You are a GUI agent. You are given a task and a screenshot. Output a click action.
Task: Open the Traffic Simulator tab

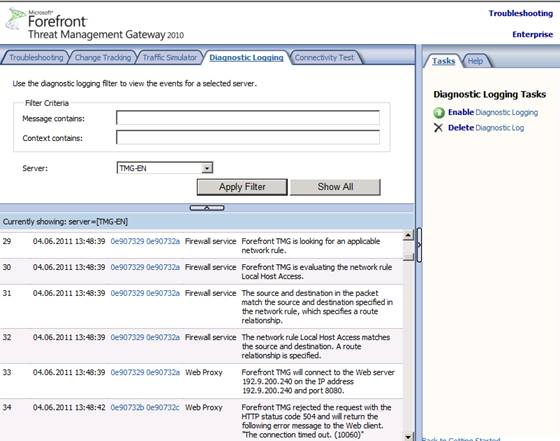point(170,57)
